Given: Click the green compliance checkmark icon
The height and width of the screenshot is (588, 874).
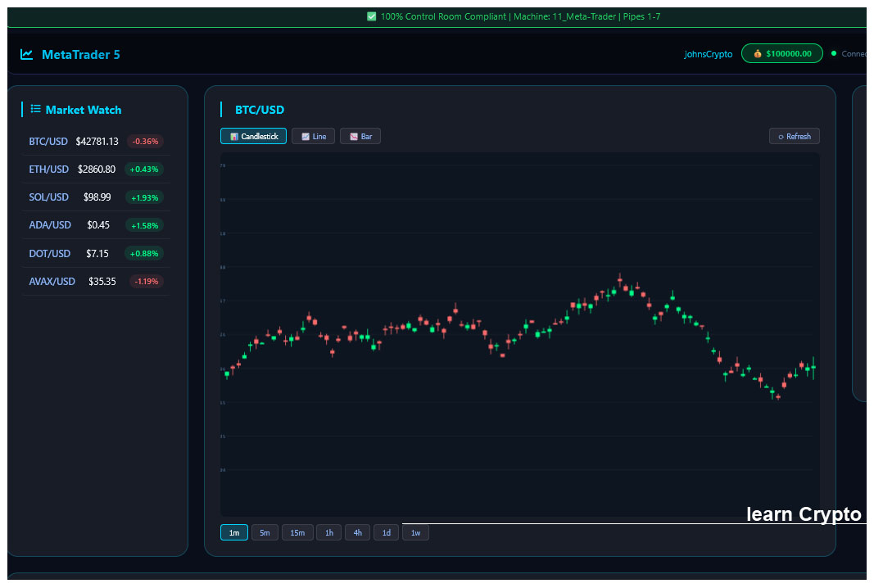Looking at the screenshot, I should (372, 16).
